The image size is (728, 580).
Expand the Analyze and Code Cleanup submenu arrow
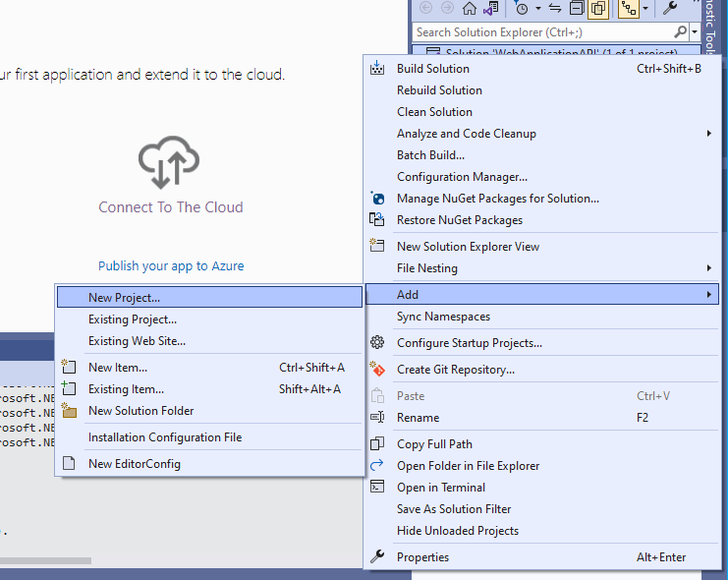click(x=708, y=134)
